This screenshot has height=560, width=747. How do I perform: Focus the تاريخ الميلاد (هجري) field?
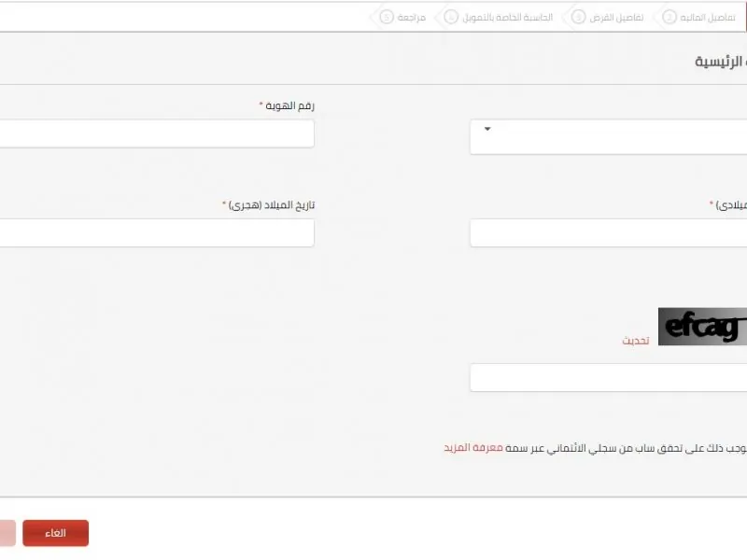[157, 232]
